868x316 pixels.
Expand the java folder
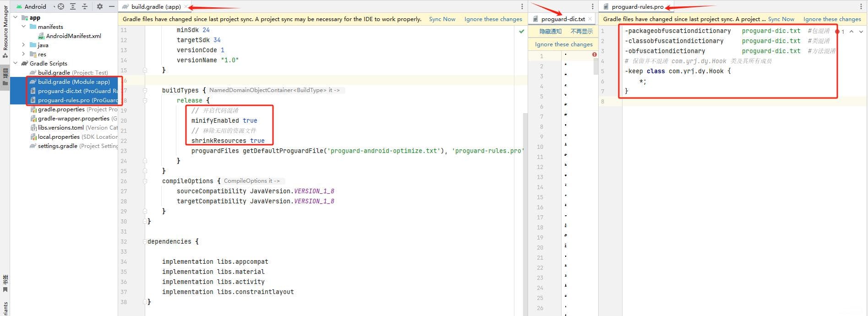click(24, 45)
